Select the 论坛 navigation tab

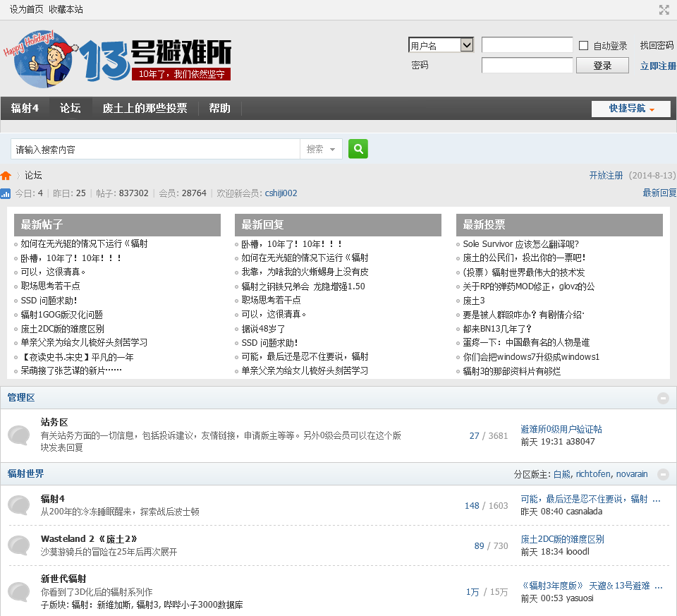tap(71, 108)
